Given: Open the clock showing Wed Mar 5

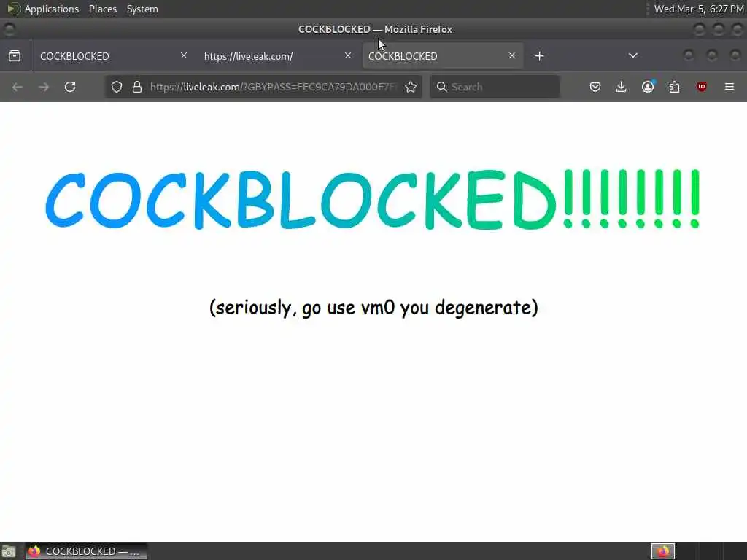Looking at the screenshot, I should click(x=698, y=9).
